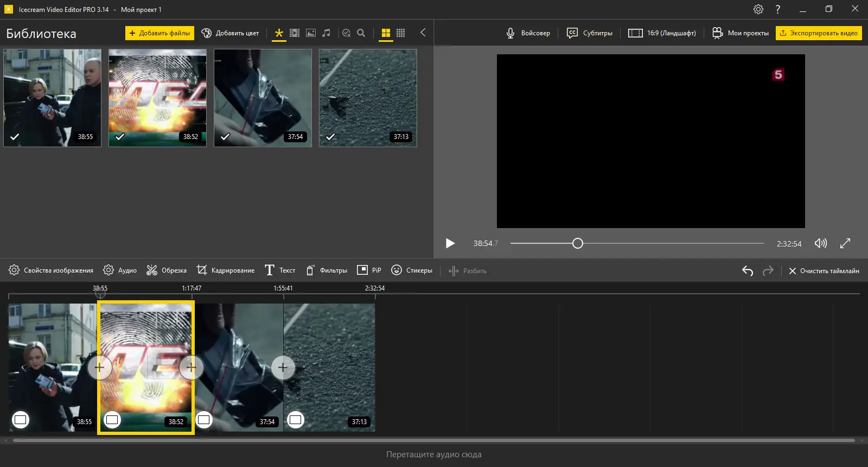Add transition between third and fourth clips
868x467 pixels.
[x=283, y=368]
